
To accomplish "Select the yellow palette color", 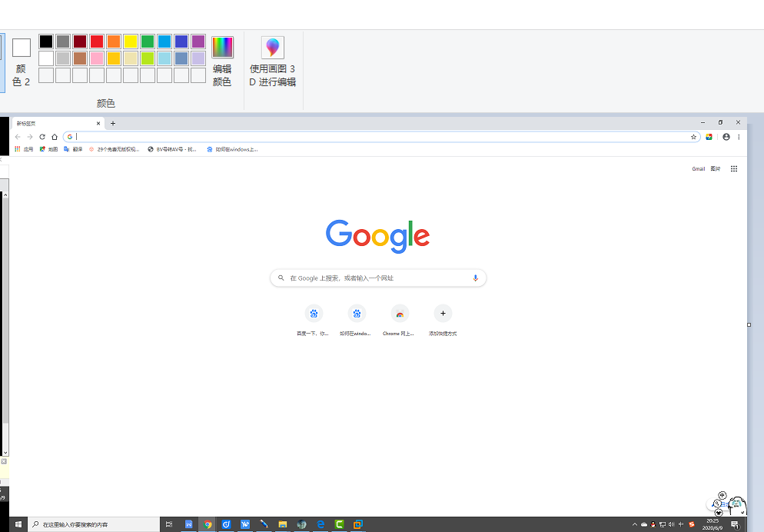I will pos(131,42).
